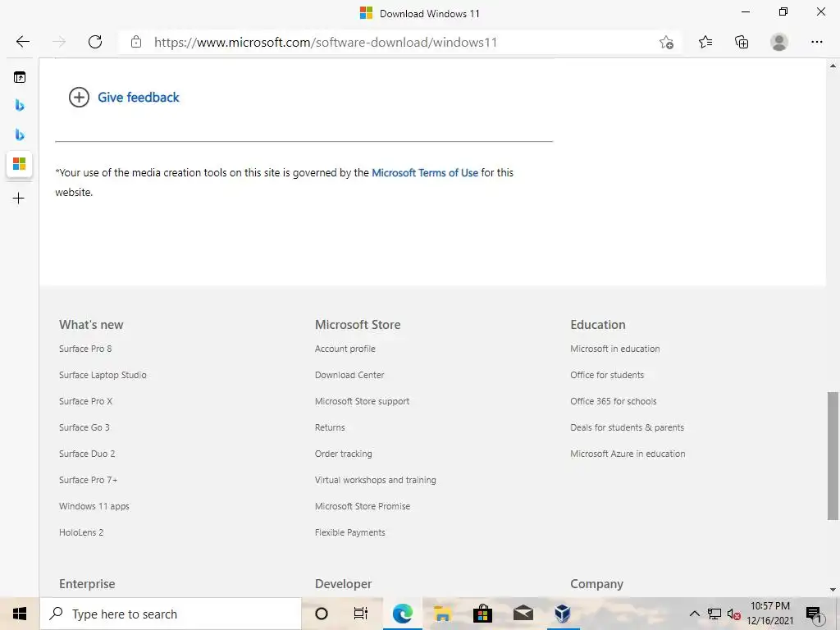840x630 pixels.
Task: Open VirtualBox from the taskbar
Action: tap(563, 614)
